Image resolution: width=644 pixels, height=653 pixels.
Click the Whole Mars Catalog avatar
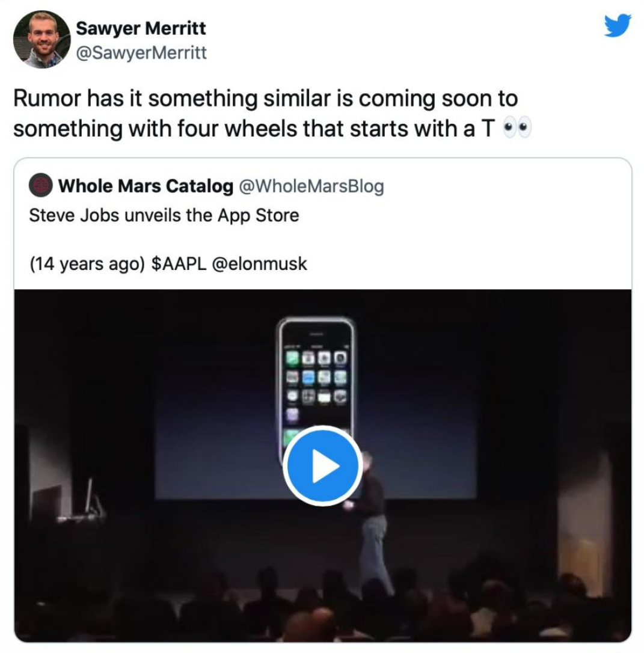click(x=40, y=185)
